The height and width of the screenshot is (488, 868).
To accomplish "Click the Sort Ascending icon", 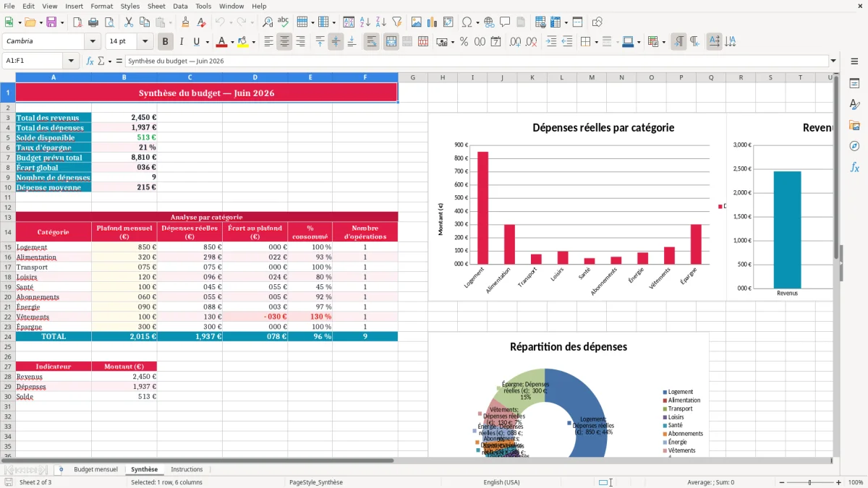I will (365, 22).
